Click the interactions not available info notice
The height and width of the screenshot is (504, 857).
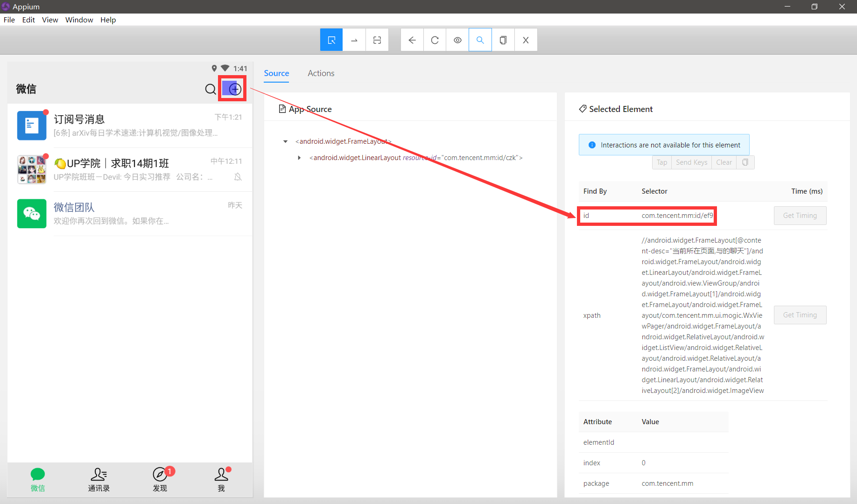pos(664,145)
